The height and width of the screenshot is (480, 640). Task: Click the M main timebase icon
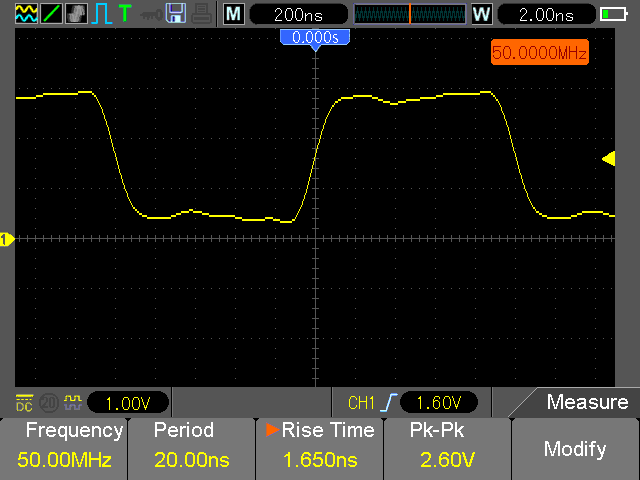point(234,14)
